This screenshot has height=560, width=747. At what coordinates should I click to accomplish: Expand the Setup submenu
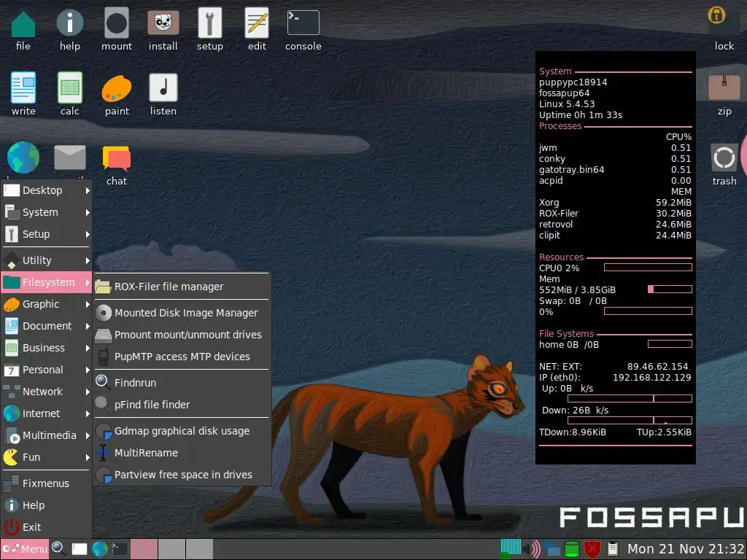point(46,234)
